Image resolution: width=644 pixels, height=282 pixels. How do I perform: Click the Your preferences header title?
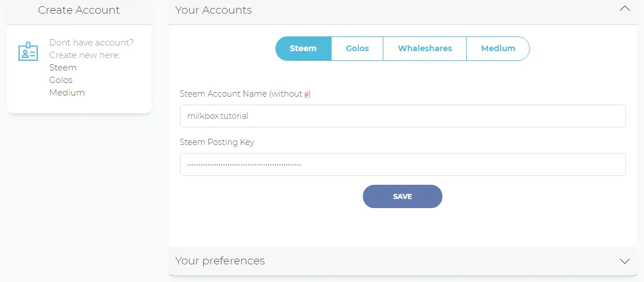pos(220,261)
